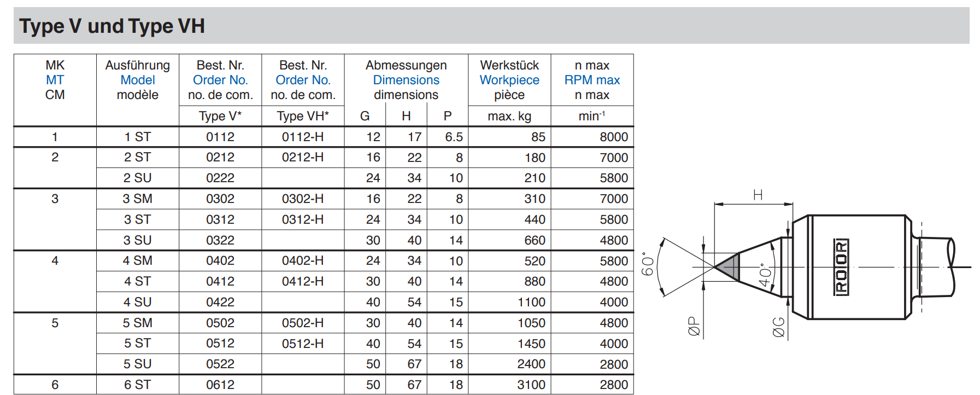Click the blue 'Workpiece' header text
The height and width of the screenshot is (395, 980).
coord(509,80)
